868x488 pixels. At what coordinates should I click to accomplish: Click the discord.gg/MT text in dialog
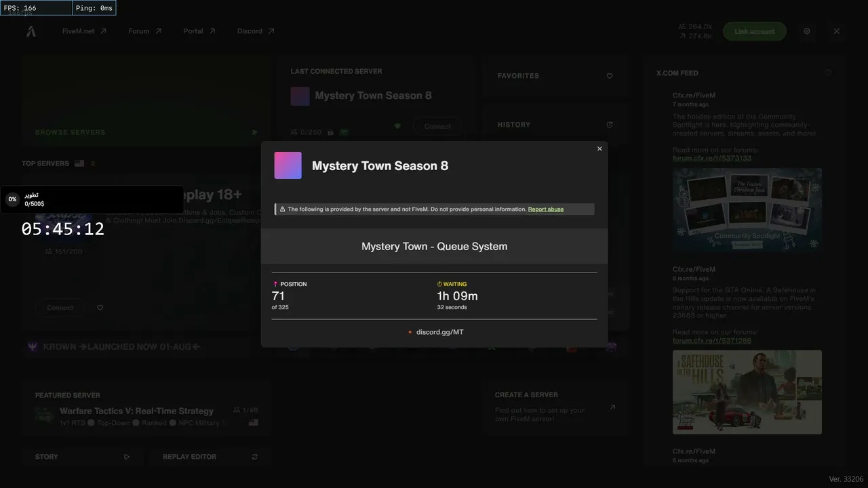click(440, 332)
